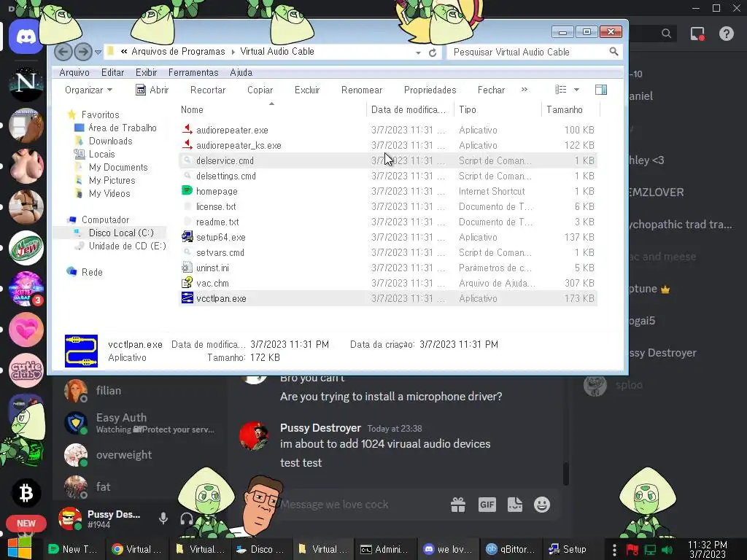Open the view options dropdown arrow

click(x=576, y=90)
